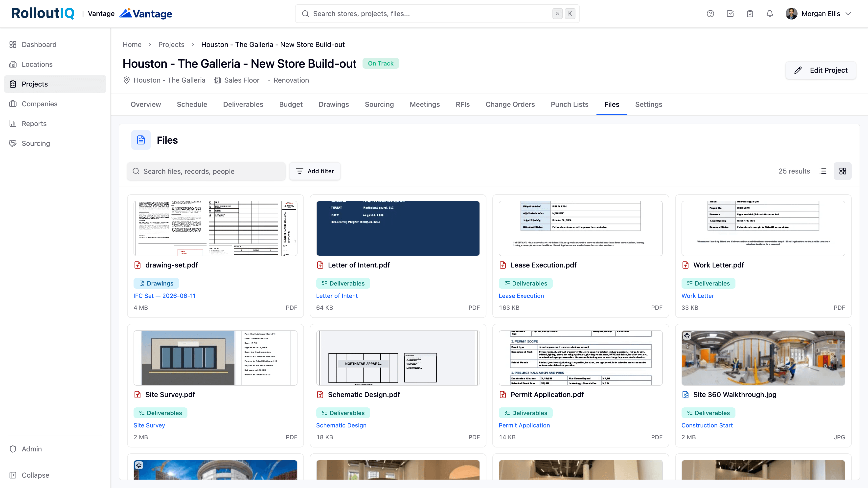Expand the Morgan Ellis user menu chevron
Screen dimensions: 868x488
pyautogui.click(x=848, y=14)
